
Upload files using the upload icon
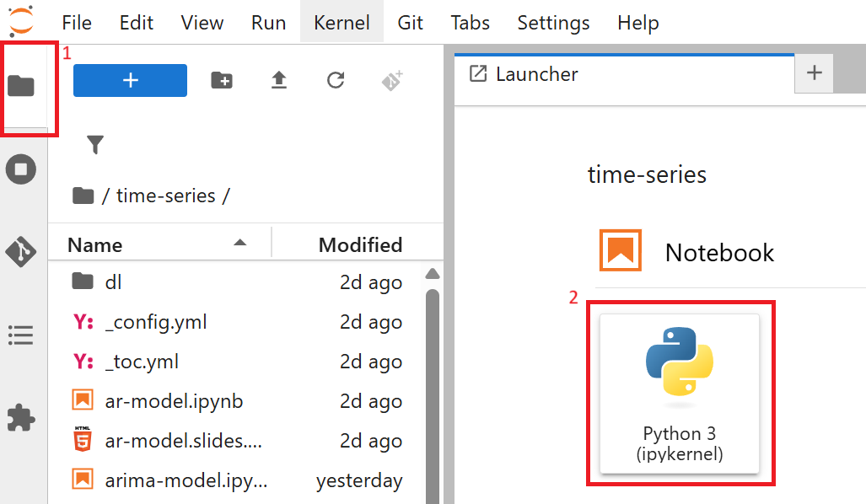tap(278, 80)
